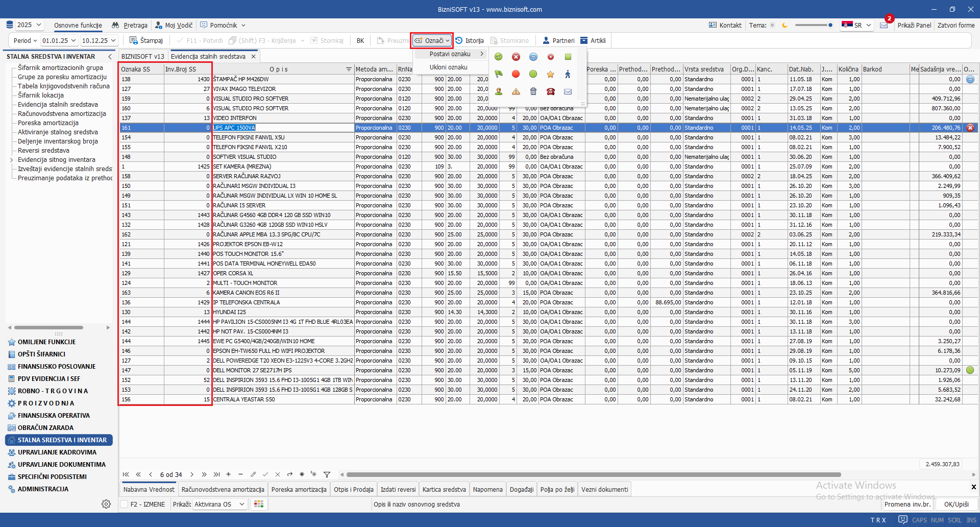The image size is (980, 527).
Task: Enable the F2 - IZMENE checkbox
Action: (124, 505)
